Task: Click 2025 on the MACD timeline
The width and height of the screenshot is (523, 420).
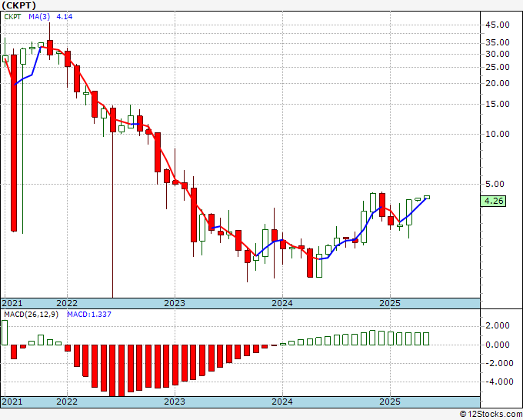Action: (x=390, y=402)
